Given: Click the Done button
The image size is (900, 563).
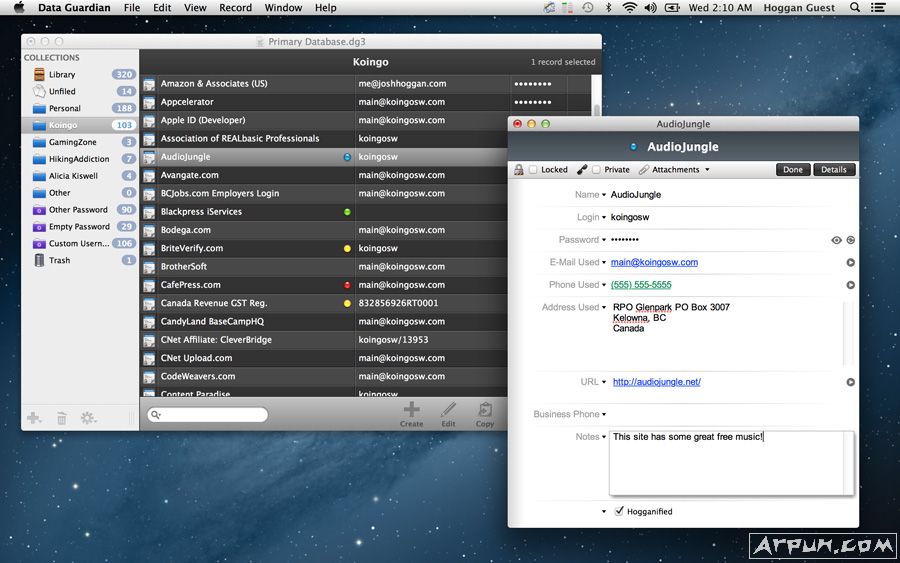Looking at the screenshot, I should point(793,170).
